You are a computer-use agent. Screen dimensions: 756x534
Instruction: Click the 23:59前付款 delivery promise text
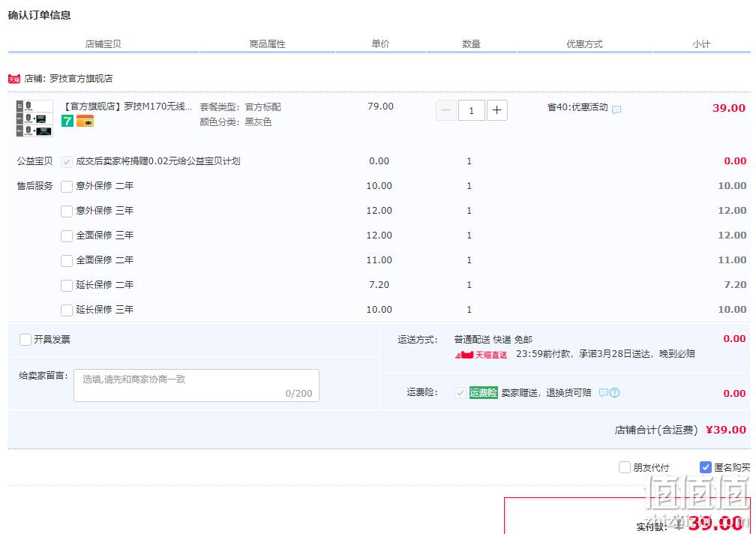(x=605, y=354)
